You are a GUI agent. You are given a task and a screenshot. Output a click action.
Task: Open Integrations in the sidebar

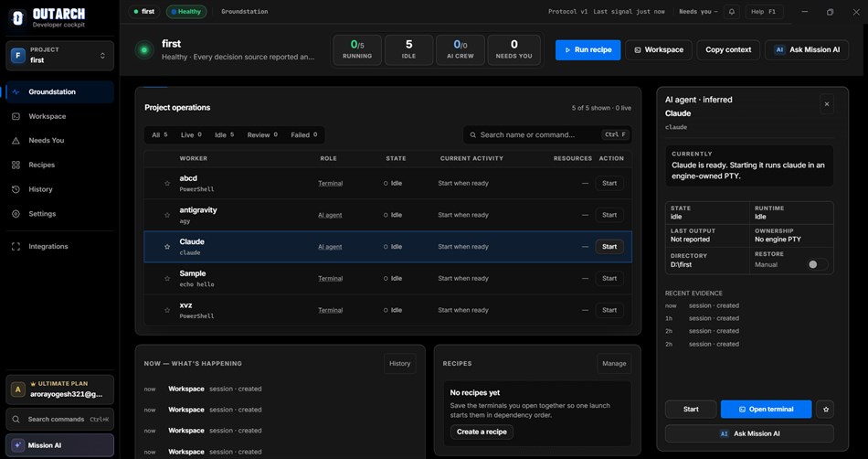pos(59,246)
